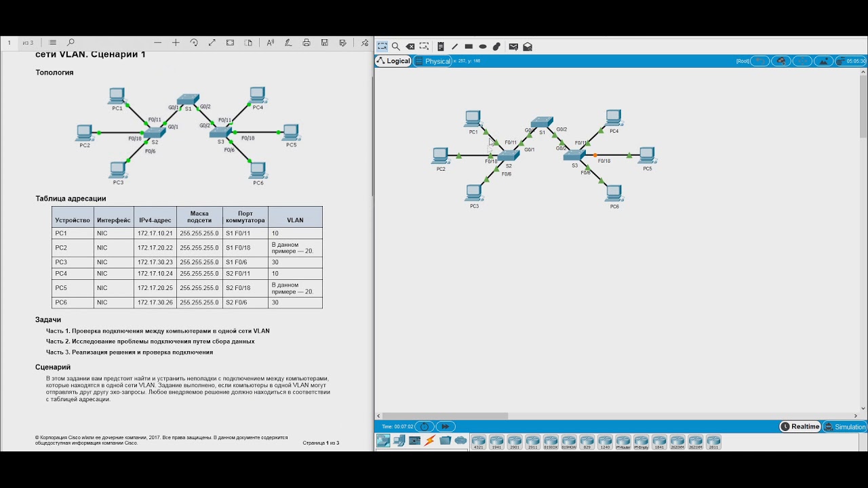Click PC4 in Packet Tracer workspace
This screenshot has height=488, width=868.
pos(613,119)
